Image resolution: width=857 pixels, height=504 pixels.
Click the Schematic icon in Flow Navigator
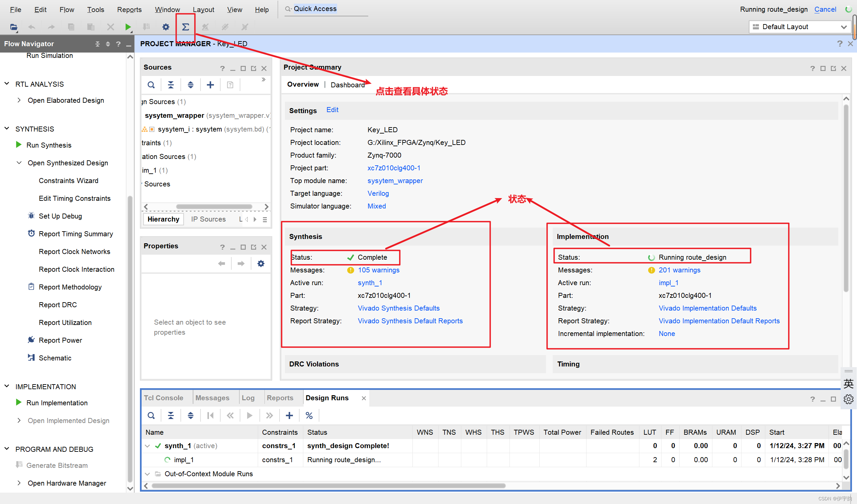(x=31, y=357)
